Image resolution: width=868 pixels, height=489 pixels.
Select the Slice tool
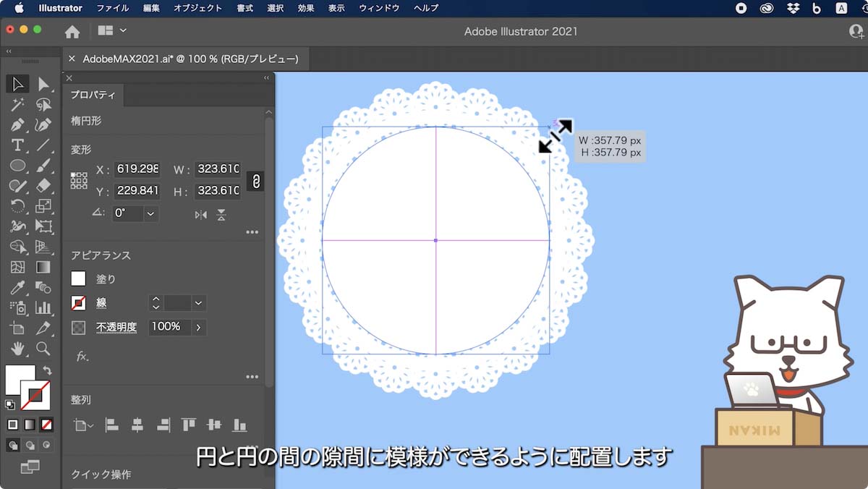point(43,328)
